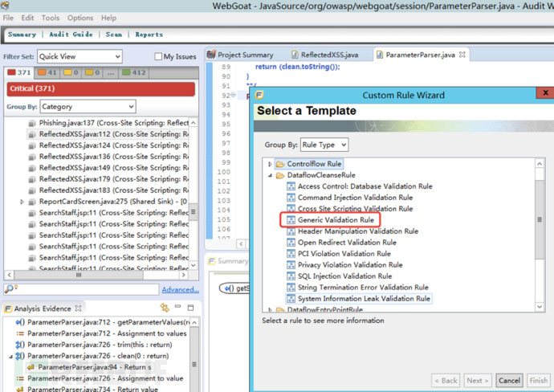Click the Generic Validation Rule icon

point(291,219)
